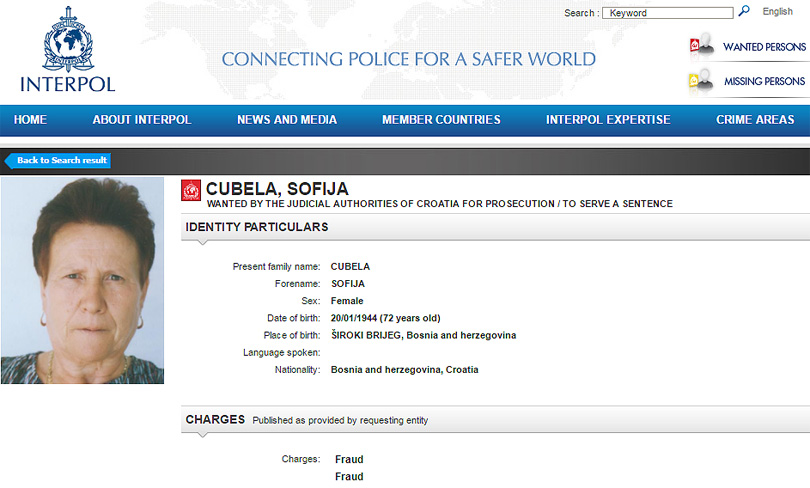
Task: Select the first Fraud charge
Action: tap(349, 459)
